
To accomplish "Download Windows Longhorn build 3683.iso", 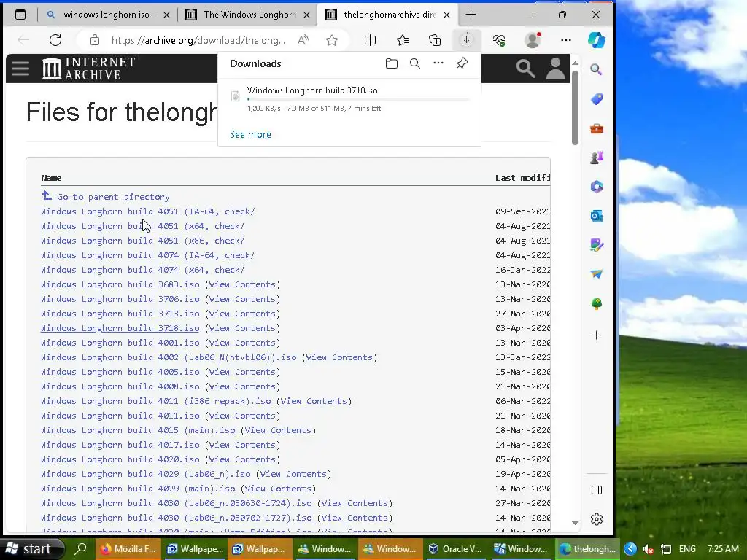I will 120,284.
